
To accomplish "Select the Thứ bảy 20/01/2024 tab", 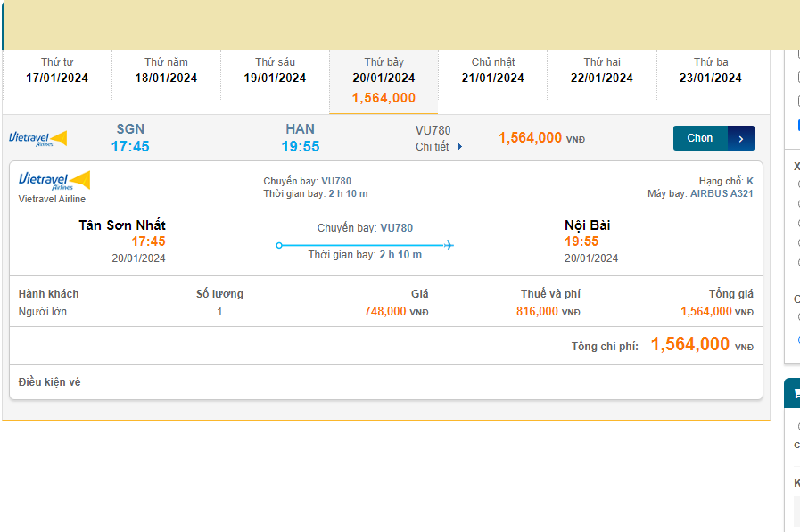I will pyautogui.click(x=384, y=80).
